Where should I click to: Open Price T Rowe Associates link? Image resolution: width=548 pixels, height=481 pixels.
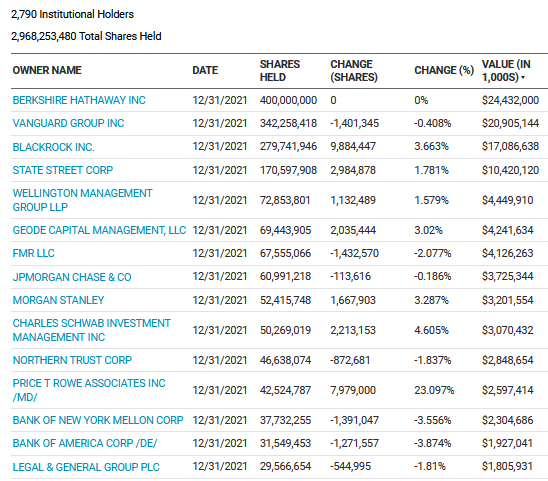pyautogui.click(x=89, y=390)
